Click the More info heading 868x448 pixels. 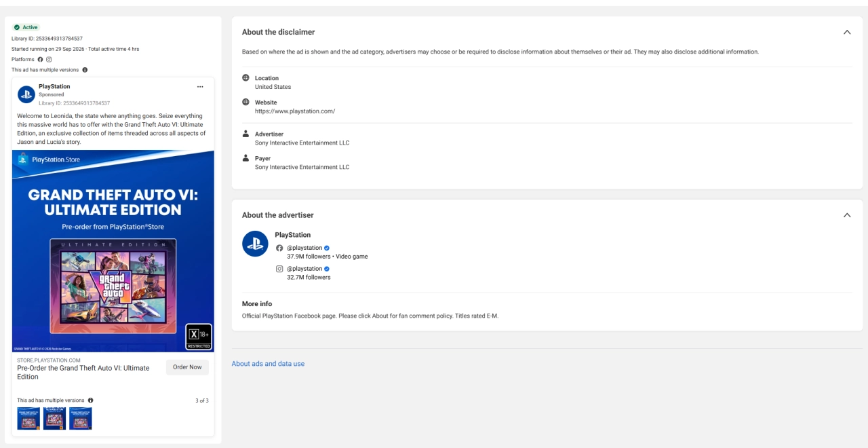(257, 304)
